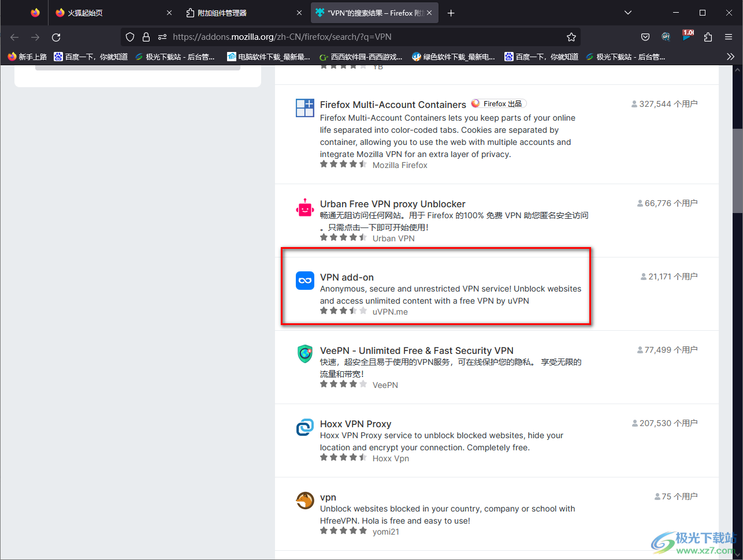Switch to the 附加组件管理器 tab

243,13
